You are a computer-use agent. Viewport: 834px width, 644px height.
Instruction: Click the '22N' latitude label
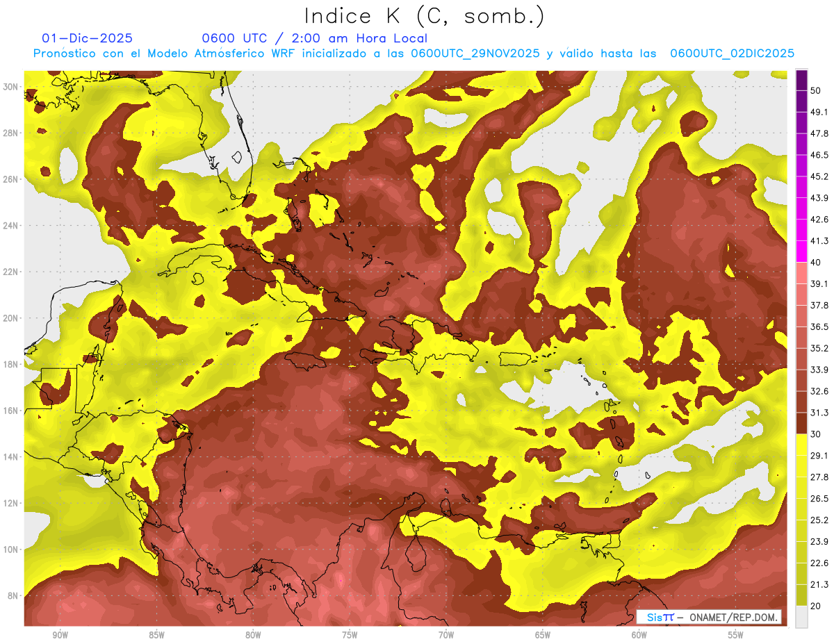coord(12,272)
